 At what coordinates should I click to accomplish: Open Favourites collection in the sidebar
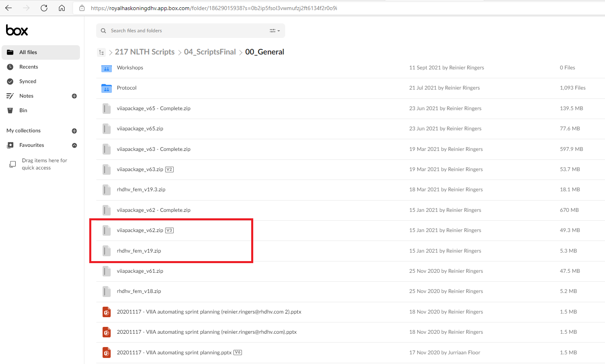click(x=32, y=145)
